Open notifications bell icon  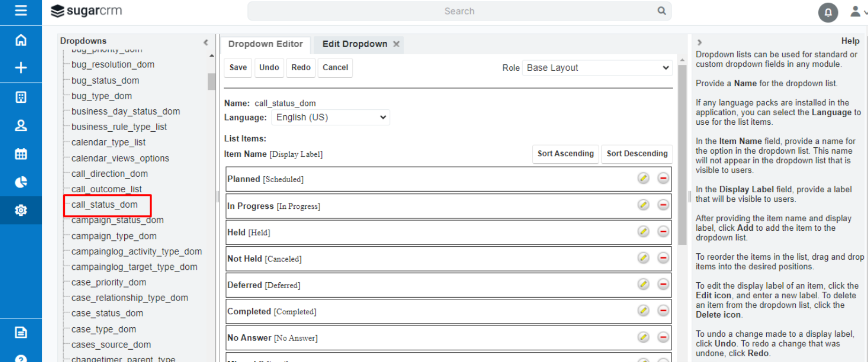pos(828,12)
